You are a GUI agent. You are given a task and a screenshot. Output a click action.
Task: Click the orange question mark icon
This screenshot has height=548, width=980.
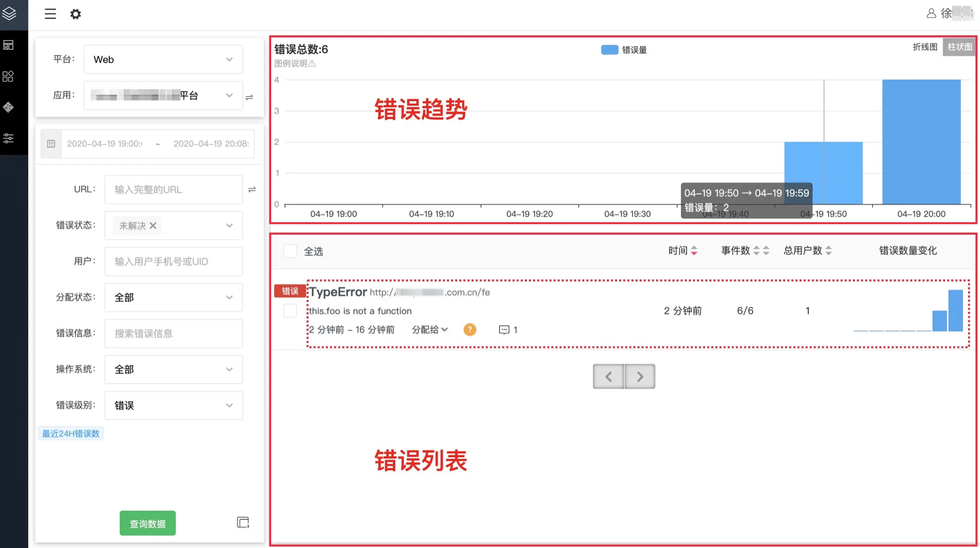(x=470, y=330)
